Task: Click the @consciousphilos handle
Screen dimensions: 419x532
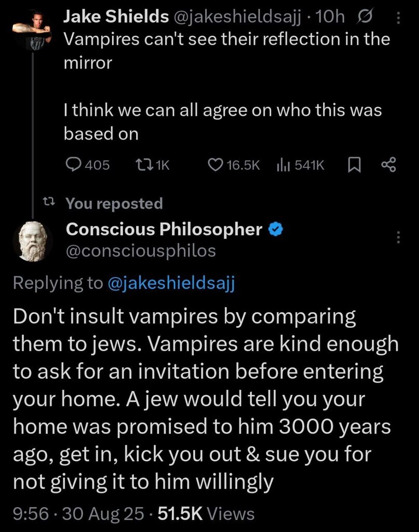Action: pyautogui.click(x=141, y=251)
